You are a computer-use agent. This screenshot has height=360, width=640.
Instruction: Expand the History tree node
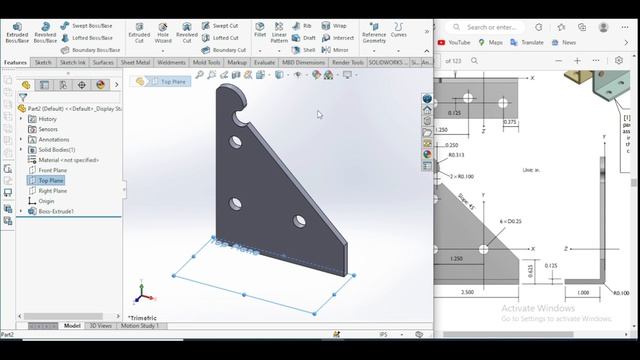point(21,119)
